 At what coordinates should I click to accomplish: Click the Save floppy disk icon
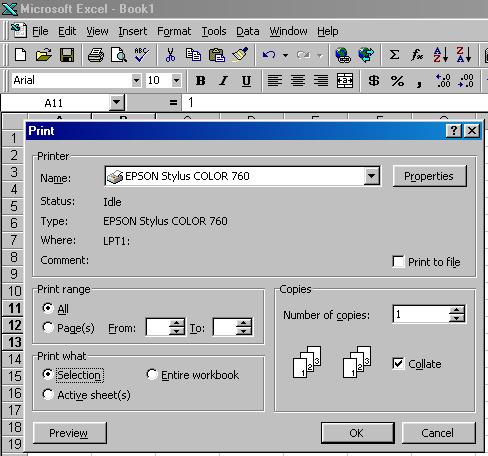point(67,55)
